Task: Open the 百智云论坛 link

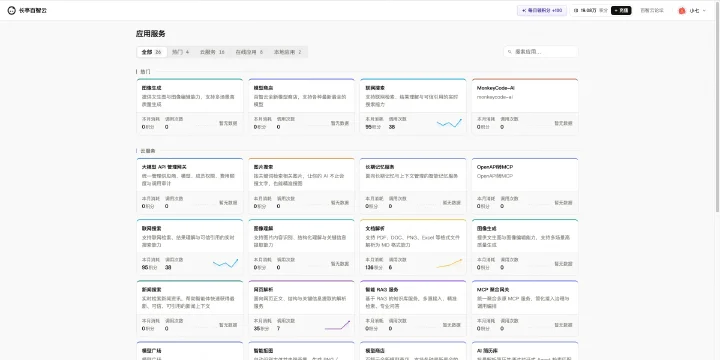Action: 652,11
